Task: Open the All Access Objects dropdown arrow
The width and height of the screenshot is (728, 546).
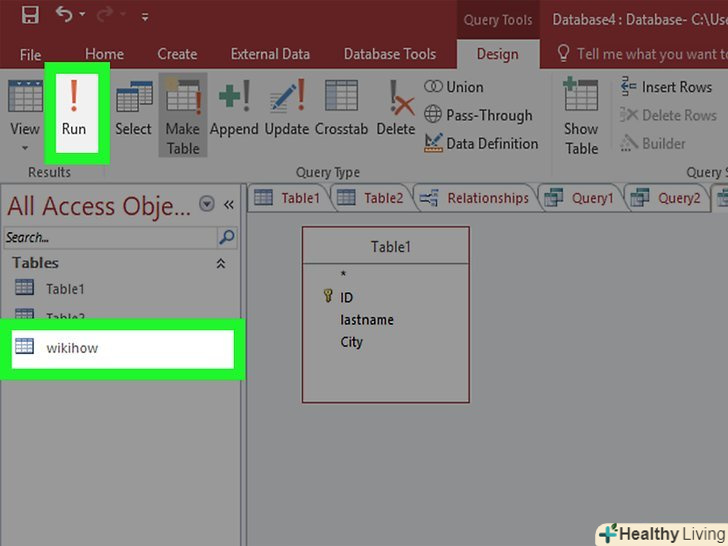Action: pos(207,203)
